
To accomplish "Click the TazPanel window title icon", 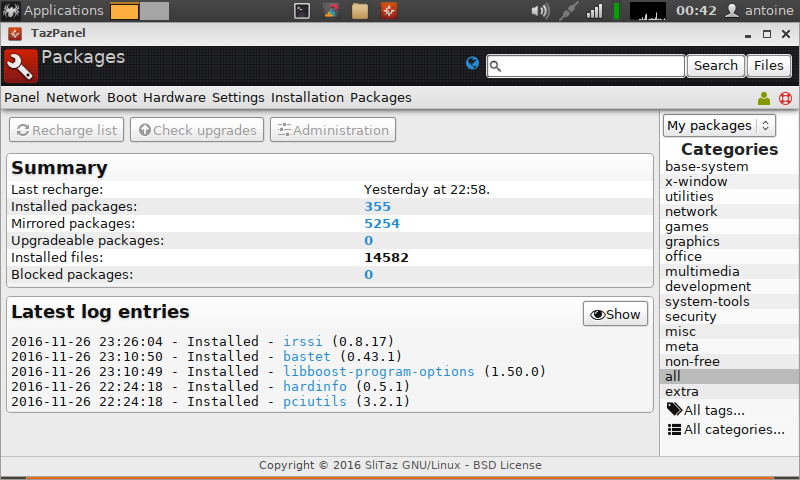I will pyautogui.click(x=15, y=34).
